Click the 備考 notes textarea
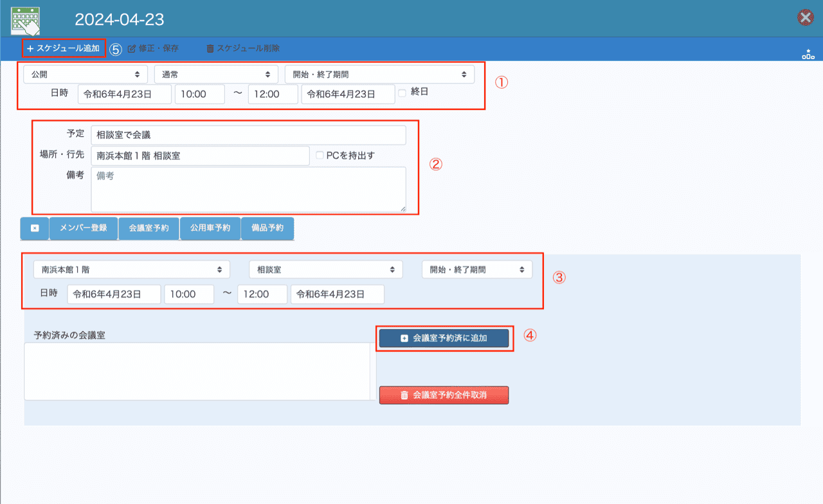This screenshot has width=823, height=504. (x=248, y=189)
